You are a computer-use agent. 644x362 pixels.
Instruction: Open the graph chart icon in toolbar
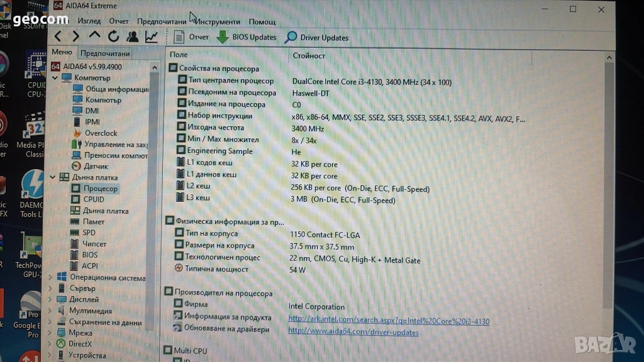(152, 37)
